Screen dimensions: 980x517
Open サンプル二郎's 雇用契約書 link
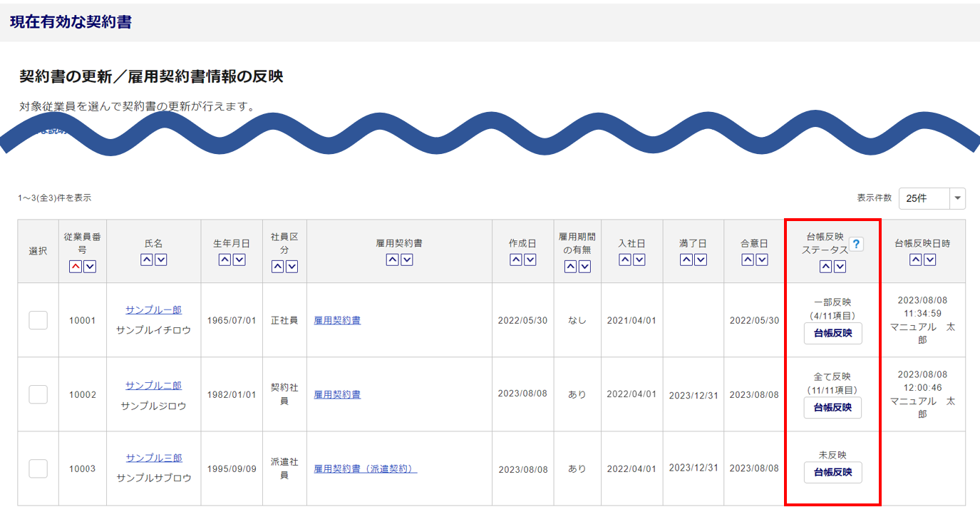point(337,394)
